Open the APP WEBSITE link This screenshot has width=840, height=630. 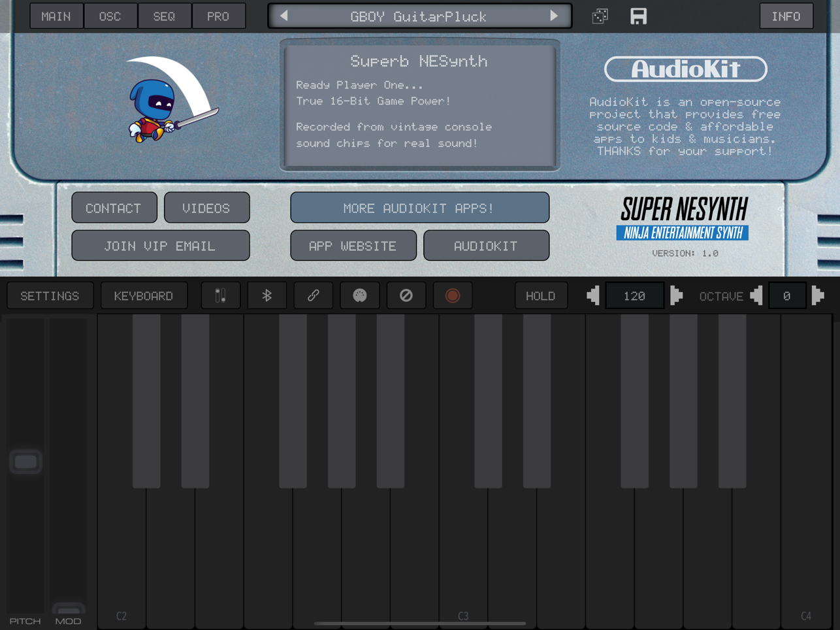353,246
